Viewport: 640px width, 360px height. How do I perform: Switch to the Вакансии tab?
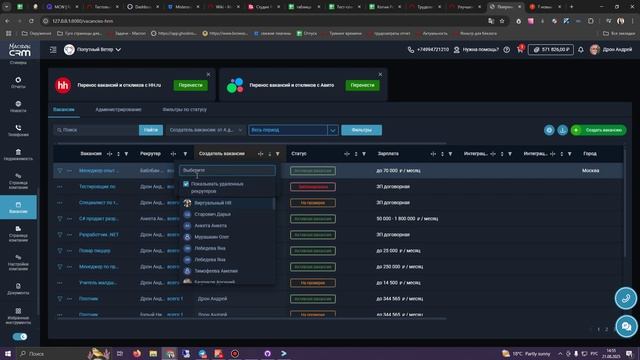[x=64, y=109]
